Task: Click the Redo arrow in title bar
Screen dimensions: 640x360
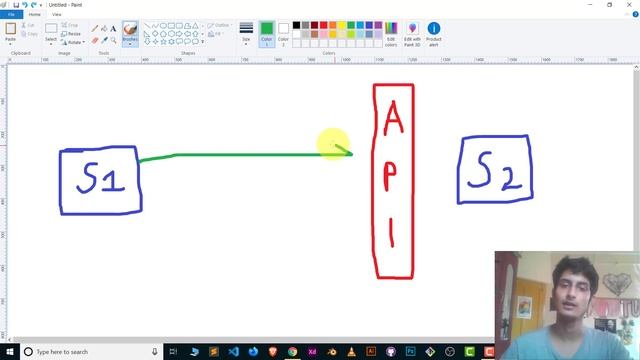Action: pos(33,5)
